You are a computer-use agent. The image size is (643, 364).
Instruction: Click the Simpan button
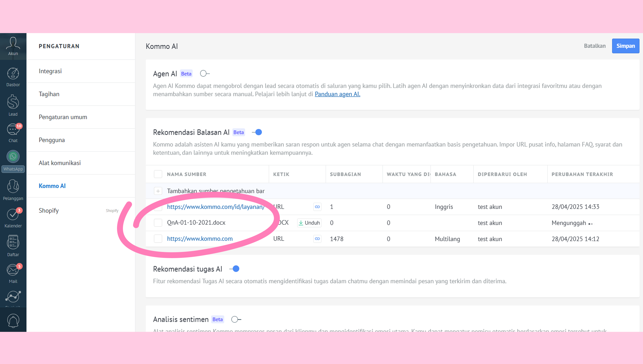click(626, 46)
